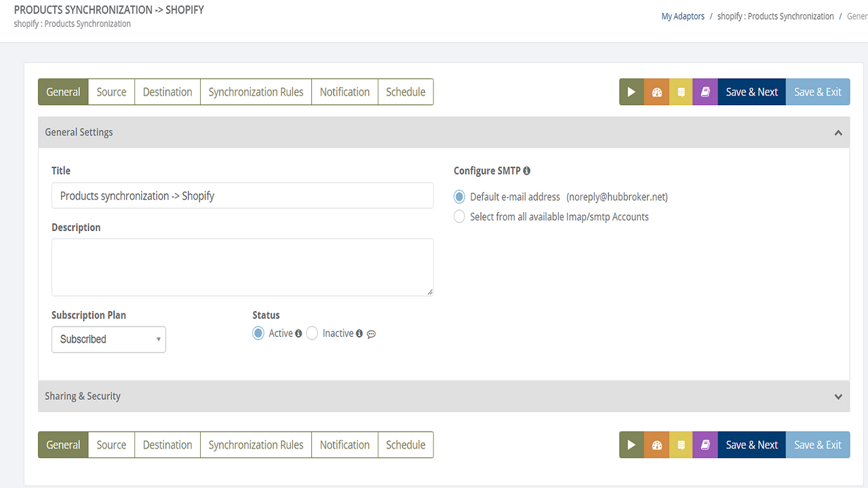This screenshot has width=868, height=488.
Task: Open the top Synchronization Rules tab
Action: (x=256, y=92)
